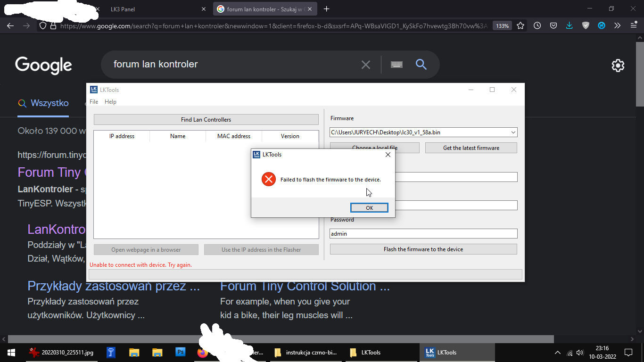This screenshot has width=644, height=362.
Task: Click the Firefox history clock icon
Action: click(537, 26)
